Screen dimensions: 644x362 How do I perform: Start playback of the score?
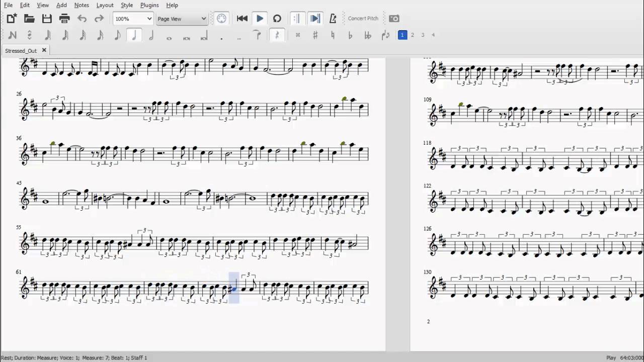click(x=260, y=19)
